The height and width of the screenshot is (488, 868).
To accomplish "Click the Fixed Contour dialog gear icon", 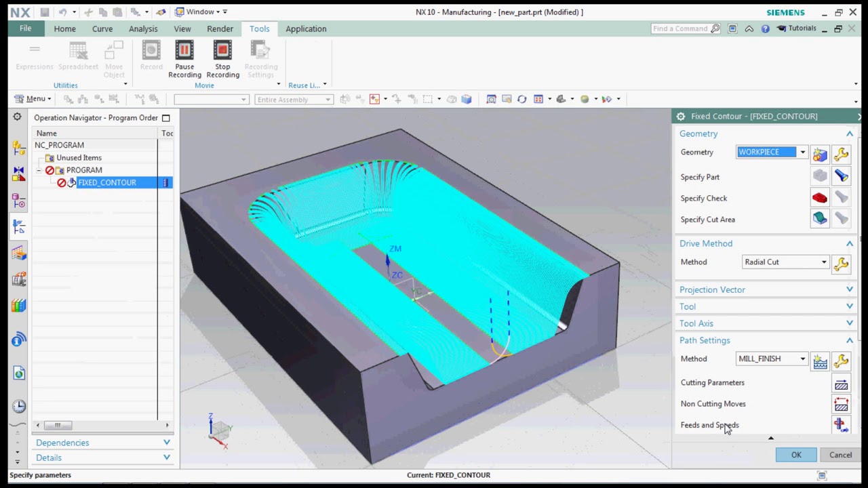I will [681, 117].
